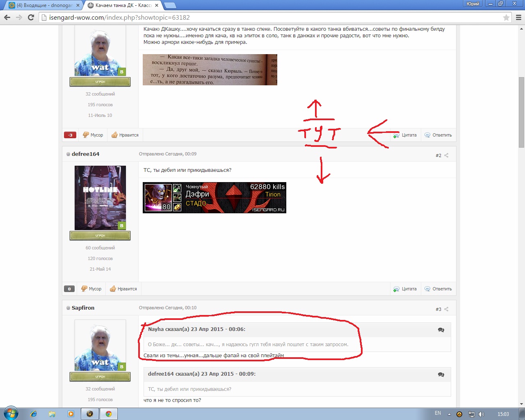Click the group badge on defree164's avatar

121,226
